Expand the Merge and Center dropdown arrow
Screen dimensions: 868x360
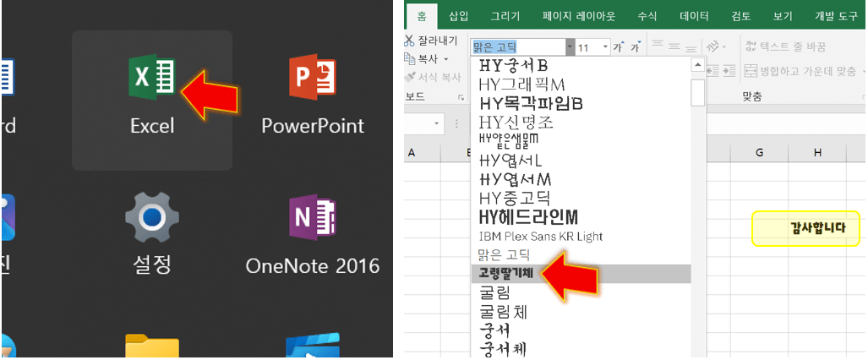point(864,71)
